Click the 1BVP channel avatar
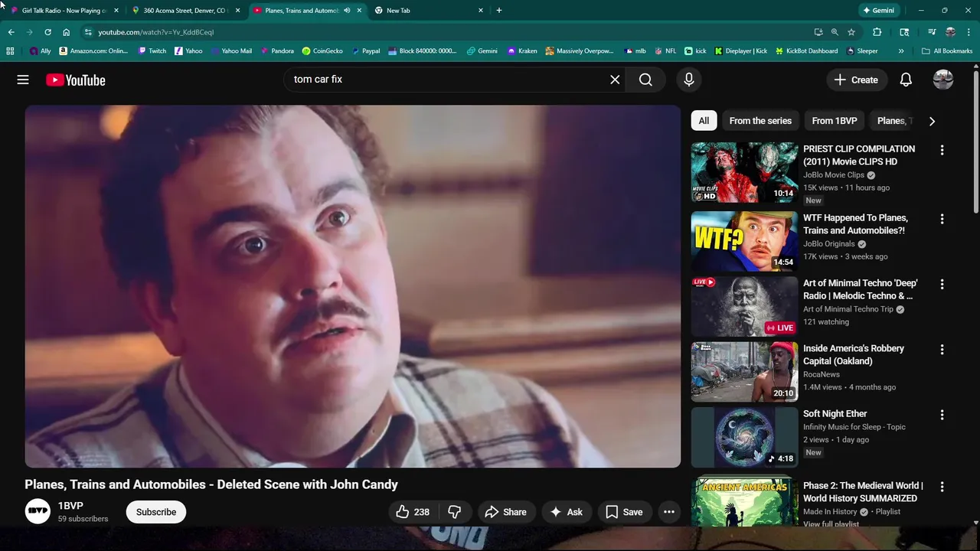This screenshot has width=980, height=551. (38, 511)
